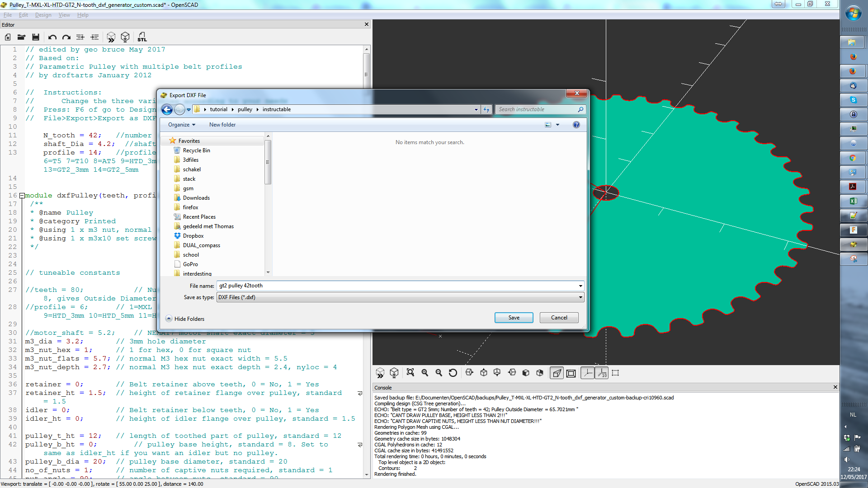This screenshot has height=488, width=868.
Task: Click the View All magnifier icon
Action: 410,373
